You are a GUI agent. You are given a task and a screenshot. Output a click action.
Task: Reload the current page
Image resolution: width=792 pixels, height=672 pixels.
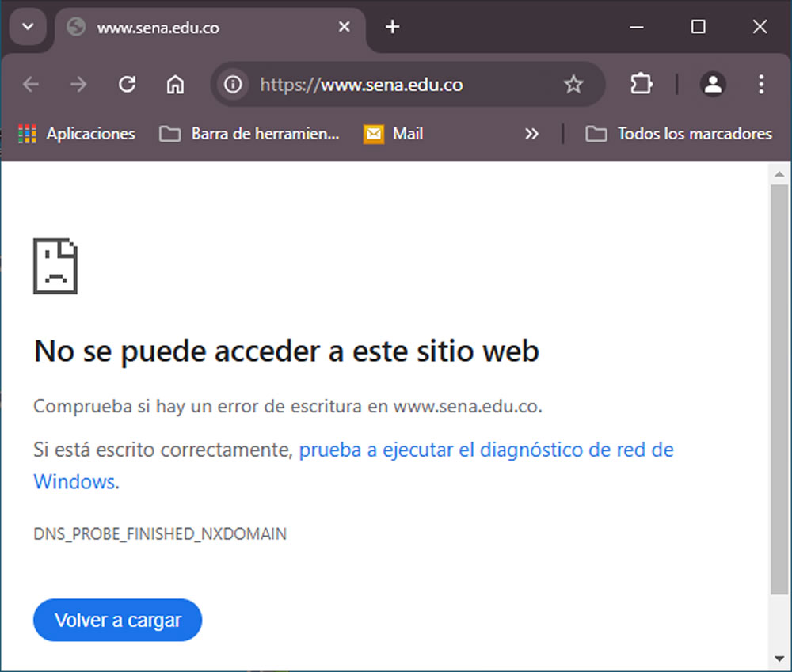tap(127, 85)
